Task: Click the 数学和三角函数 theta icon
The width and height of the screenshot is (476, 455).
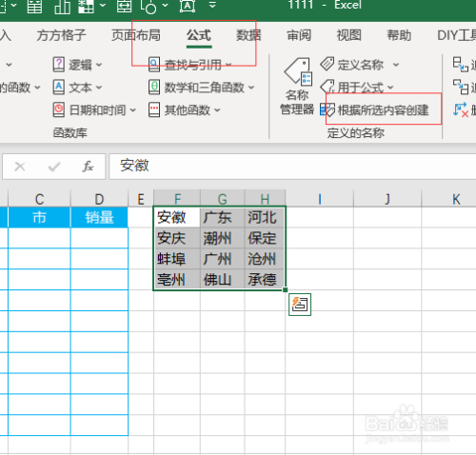Action: [x=154, y=87]
